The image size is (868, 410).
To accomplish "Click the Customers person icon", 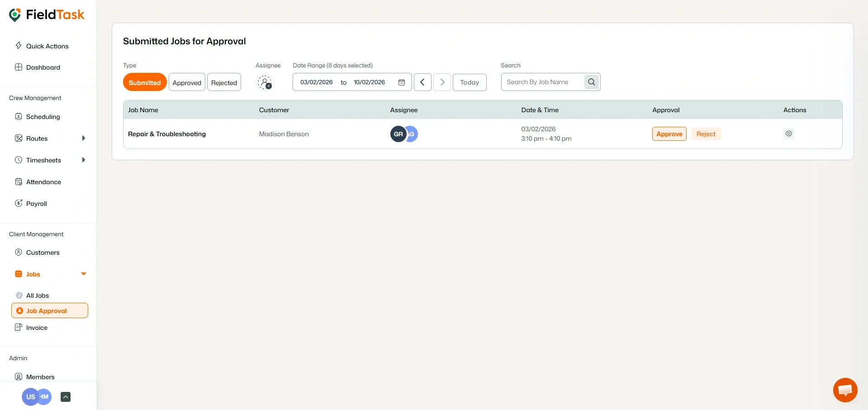I will click(19, 253).
